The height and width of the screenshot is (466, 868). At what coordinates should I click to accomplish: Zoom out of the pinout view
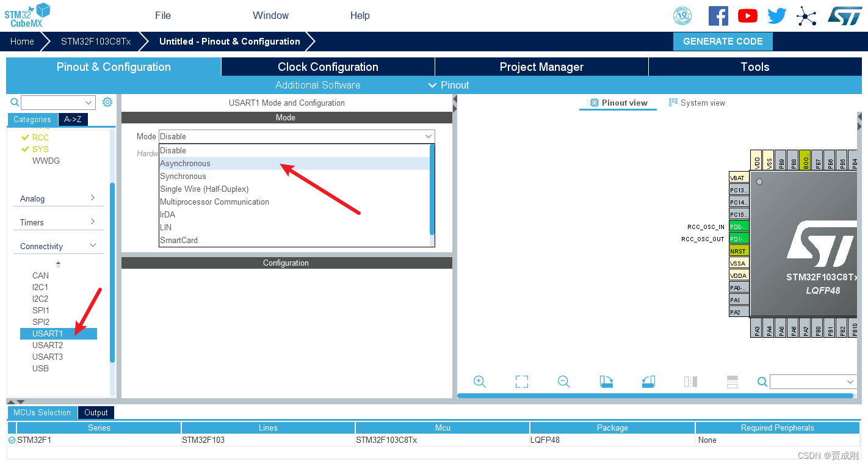pyautogui.click(x=564, y=382)
